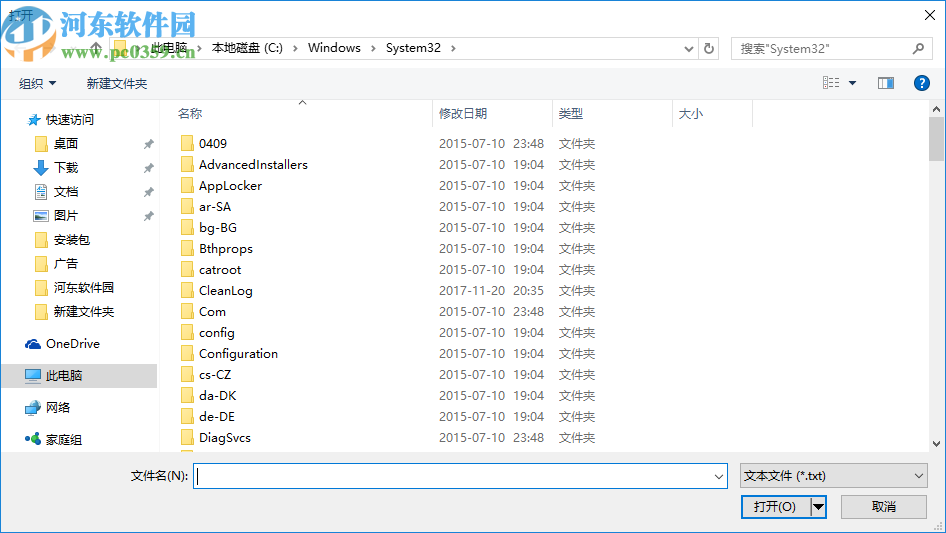Click the file list scrollbar down arrow
The height and width of the screenshot is (533, 946).
pos(936,444)
